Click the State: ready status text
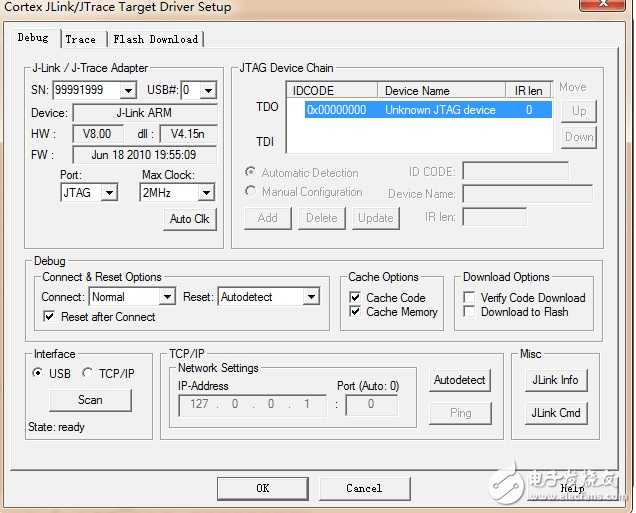 (56, 427)
